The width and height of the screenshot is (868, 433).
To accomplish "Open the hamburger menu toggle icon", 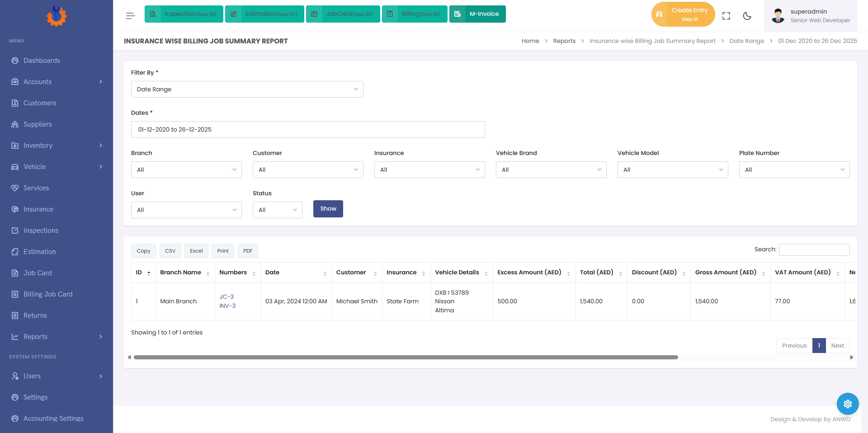I will [x=130, y=16].
